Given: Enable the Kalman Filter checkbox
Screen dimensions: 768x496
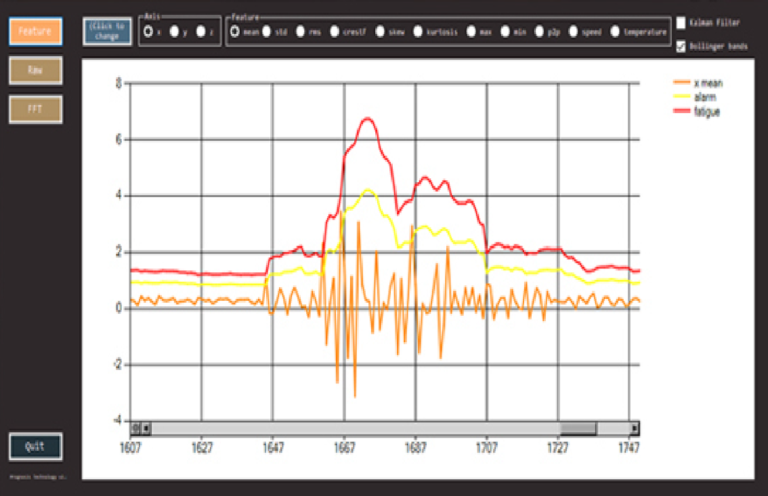Looking at the screenshot, I should click(x=682, y=22).
